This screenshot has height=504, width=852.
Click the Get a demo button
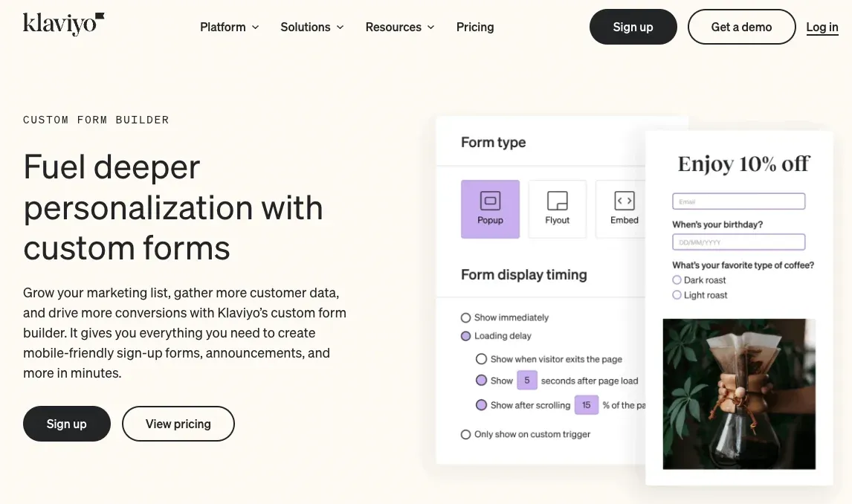tap(741, 27)
